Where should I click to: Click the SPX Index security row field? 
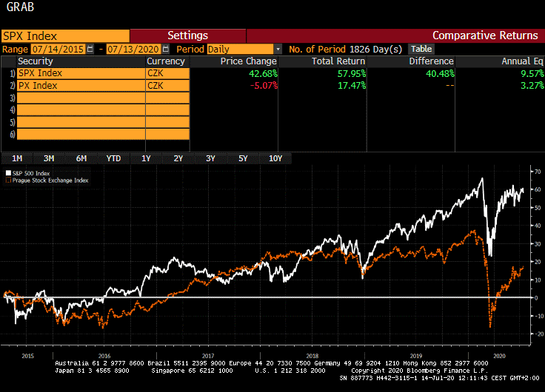click(x=81, y=73)
